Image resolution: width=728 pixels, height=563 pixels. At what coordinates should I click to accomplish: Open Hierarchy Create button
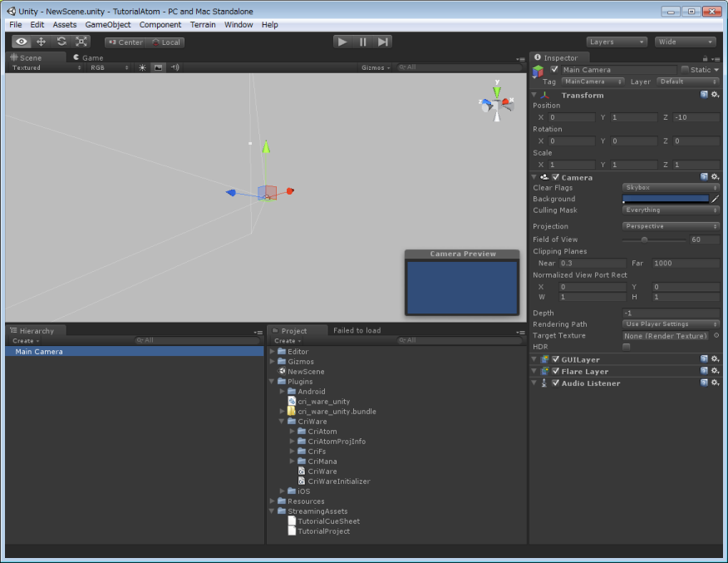coord(26,341)
